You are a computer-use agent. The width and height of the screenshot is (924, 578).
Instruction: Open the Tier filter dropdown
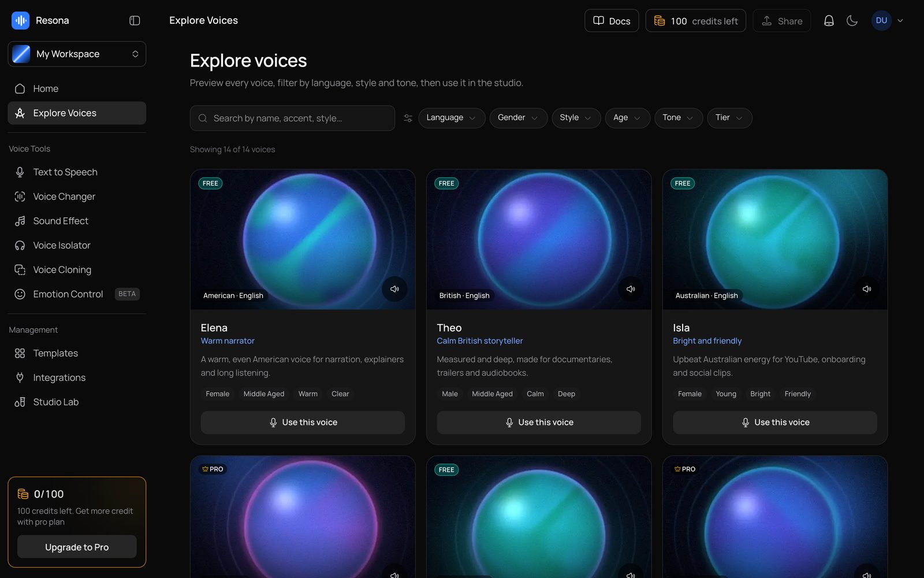click(x=729, y=118)
